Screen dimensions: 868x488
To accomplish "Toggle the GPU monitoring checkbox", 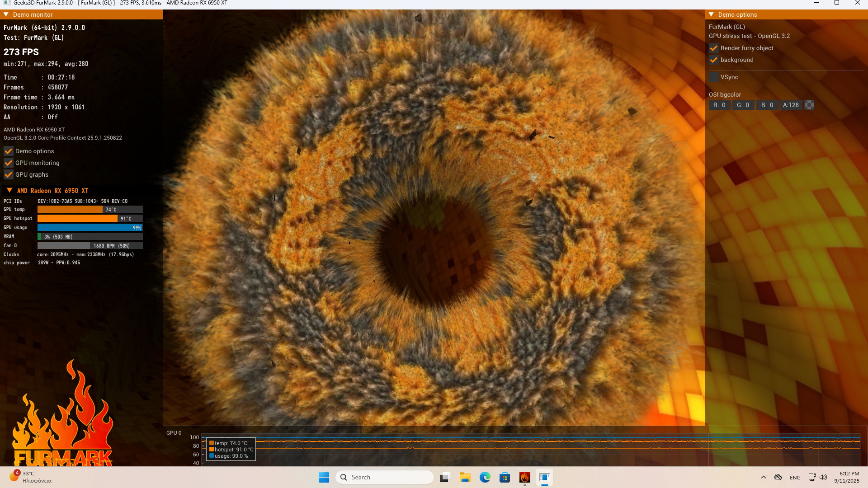I will pyautogui.click(x=9, y=163).
